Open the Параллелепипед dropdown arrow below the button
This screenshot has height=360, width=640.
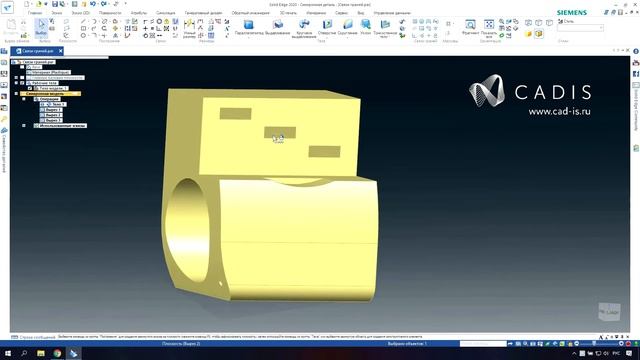point(249,37)
